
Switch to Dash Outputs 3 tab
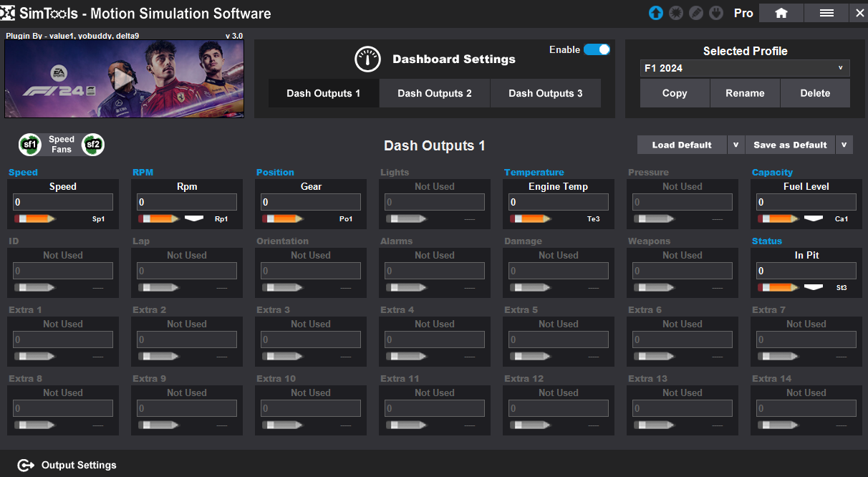545,93
